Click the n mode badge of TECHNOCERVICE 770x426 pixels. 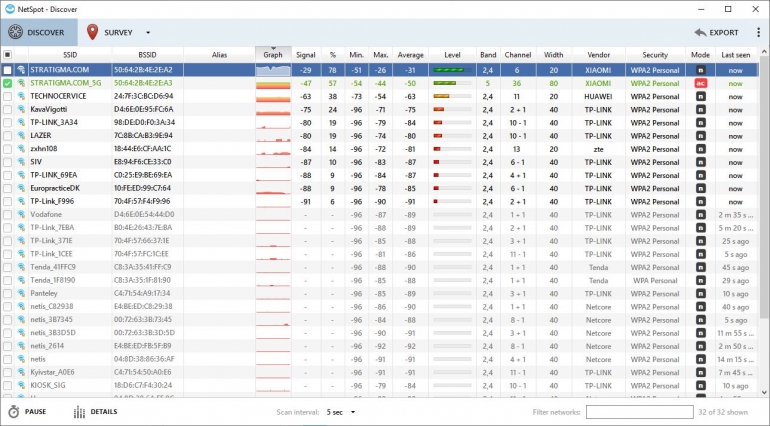click(x=700, y=97)
